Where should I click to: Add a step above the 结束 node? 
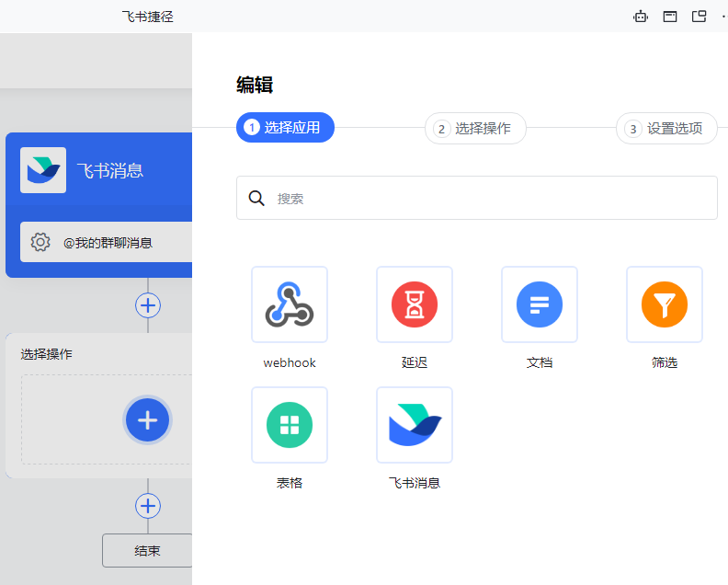pyautogui.click(x=148, y=506)
